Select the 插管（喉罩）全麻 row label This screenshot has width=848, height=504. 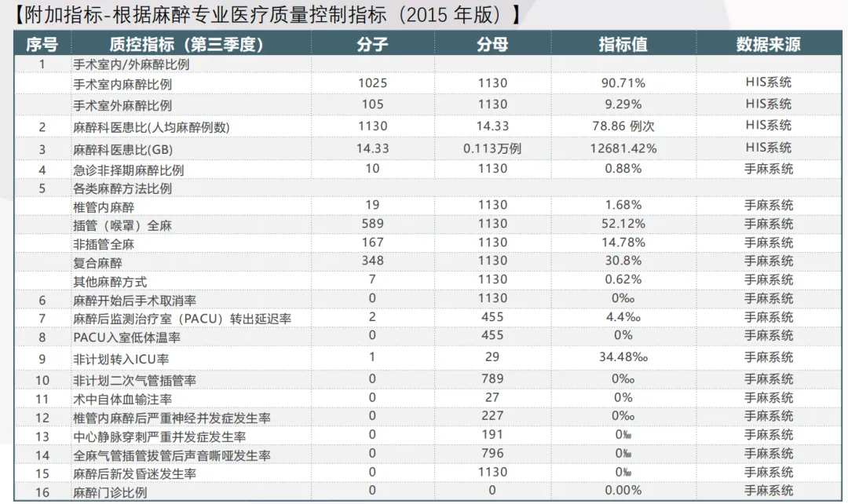pos(122,225)
